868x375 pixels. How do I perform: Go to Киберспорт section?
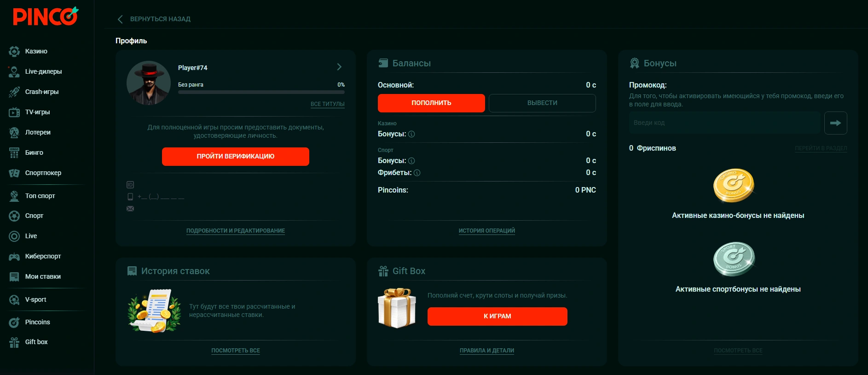click(43, 256)
